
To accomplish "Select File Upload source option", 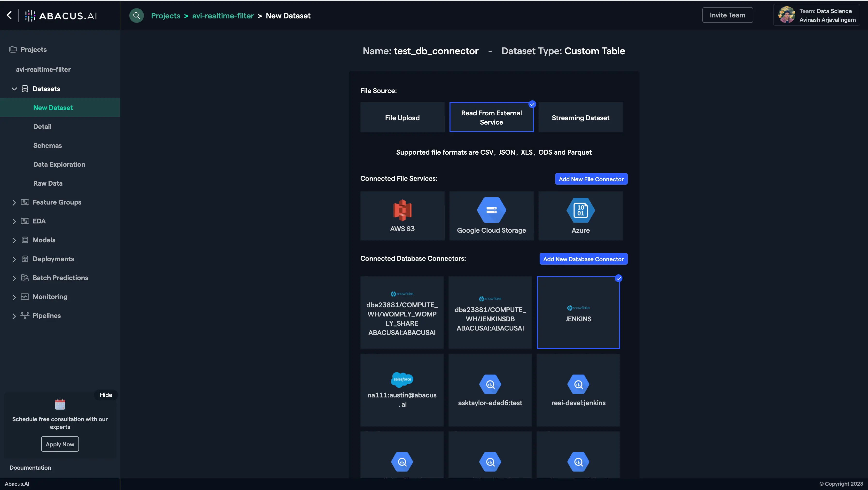I will tap(402, 117).
